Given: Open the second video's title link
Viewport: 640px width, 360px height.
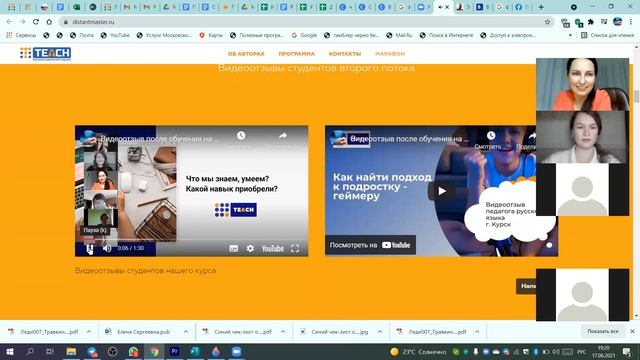Looking at the screenshot, I should click(409, 139).
